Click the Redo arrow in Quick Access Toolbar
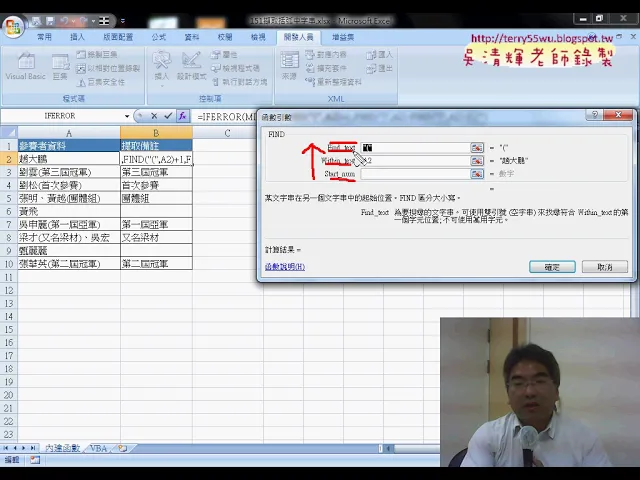 click(x=84, y=20)
